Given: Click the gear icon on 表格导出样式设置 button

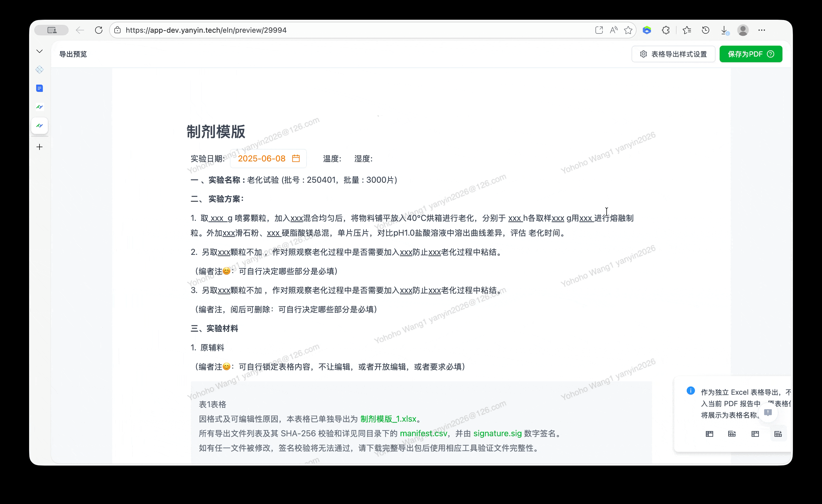Looking at the screenshot, I should [644, 54].
